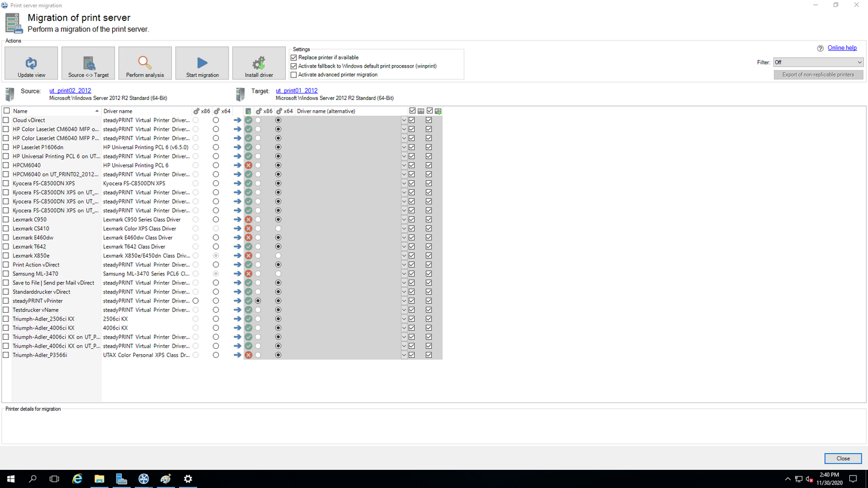Select target x86 radio for steadyPRINT vPrinter
868x488 pixels.
point(258,301)
